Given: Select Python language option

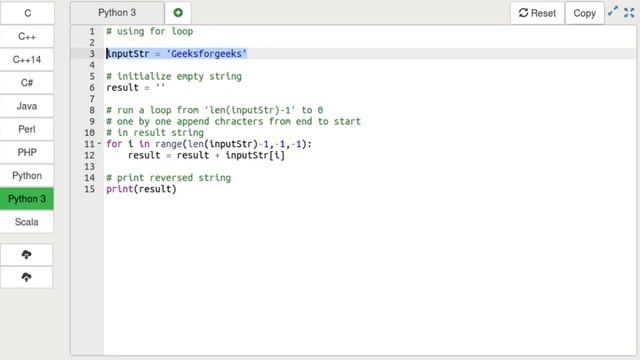Looking at the screenshot, I should tap(27, 176).
